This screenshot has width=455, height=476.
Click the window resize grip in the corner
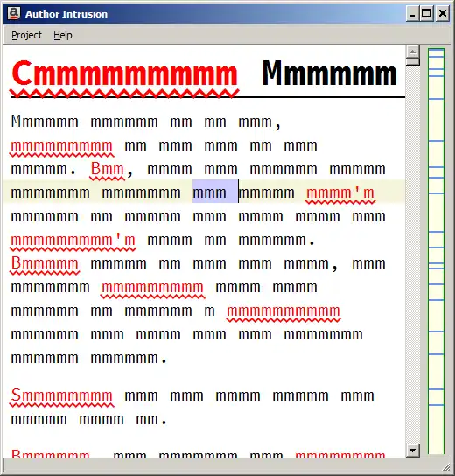coord(446,466)
